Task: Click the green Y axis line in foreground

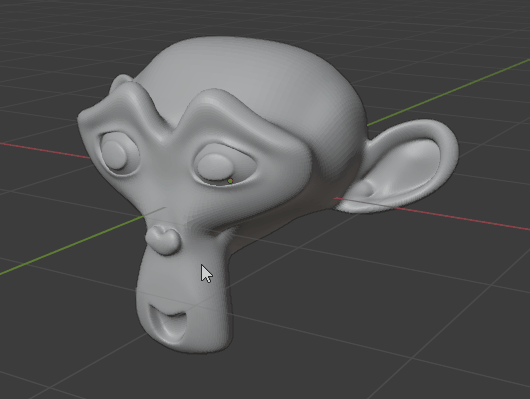Action: pyautogui.click(x=71, y=244)
